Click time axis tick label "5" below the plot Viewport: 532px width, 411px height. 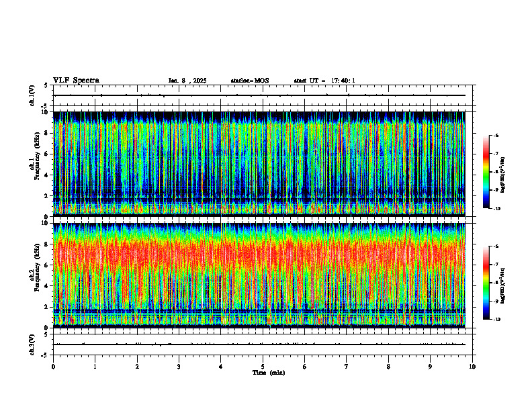coord(263,367)
